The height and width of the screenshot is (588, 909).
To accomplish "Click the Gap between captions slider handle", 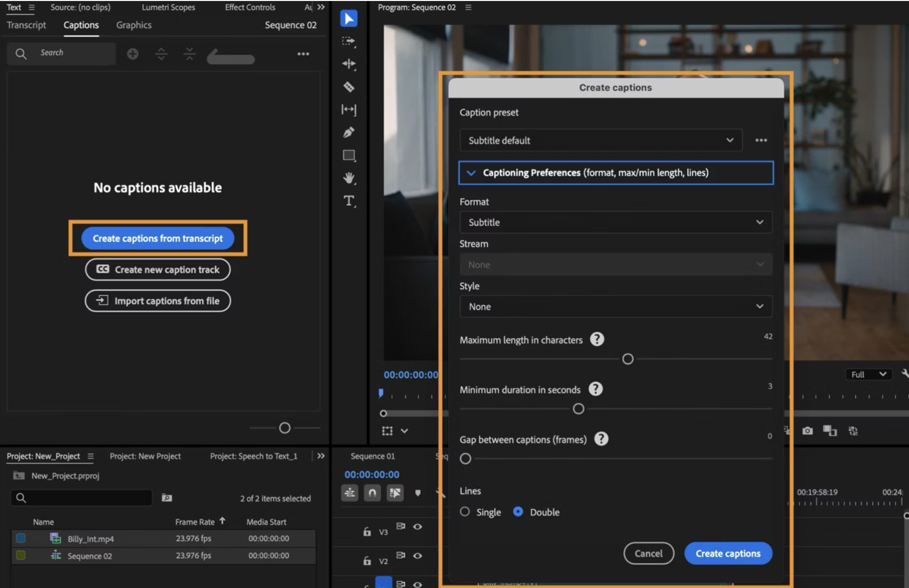I will click(x=465, y=459).
